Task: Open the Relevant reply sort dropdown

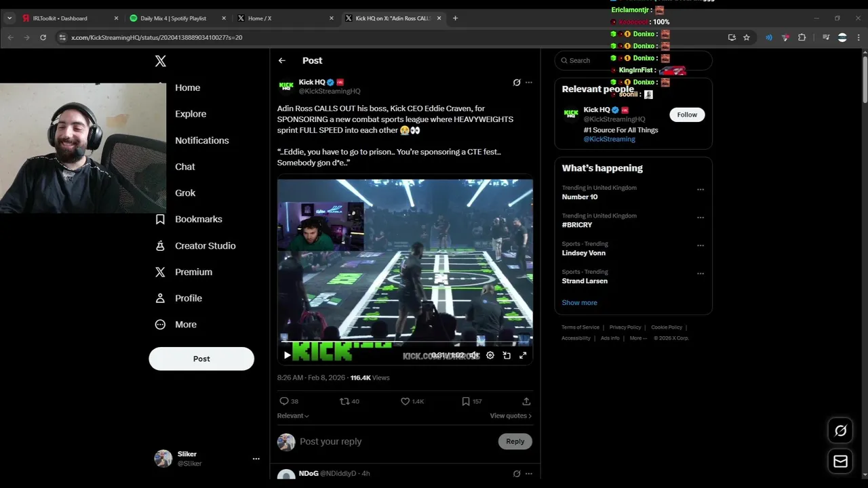Action: [x=293, y=415]
